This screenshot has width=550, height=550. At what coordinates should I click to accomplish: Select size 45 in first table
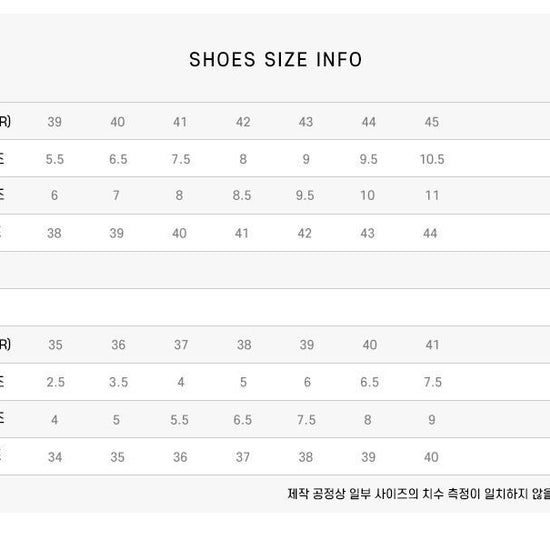point(431,122)
